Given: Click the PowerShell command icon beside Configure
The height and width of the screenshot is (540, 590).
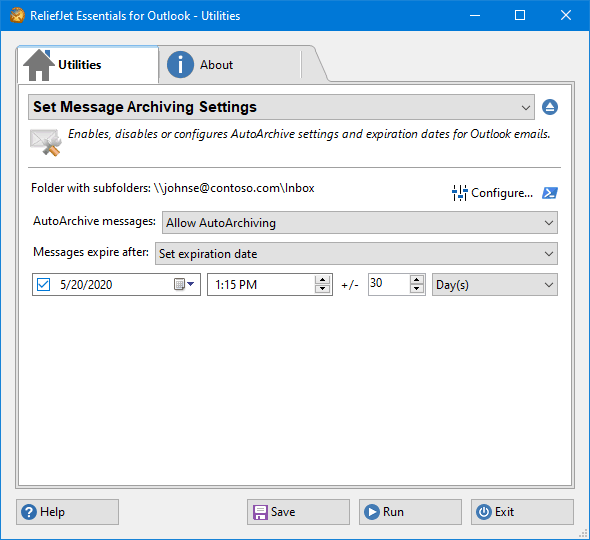Looking at the screenshot, I should pos(550,193).
